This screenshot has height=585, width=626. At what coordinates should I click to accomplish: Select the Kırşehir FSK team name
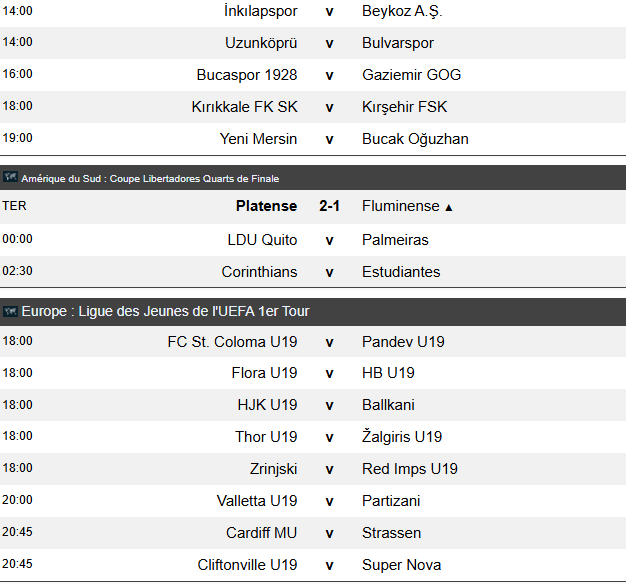404,107
